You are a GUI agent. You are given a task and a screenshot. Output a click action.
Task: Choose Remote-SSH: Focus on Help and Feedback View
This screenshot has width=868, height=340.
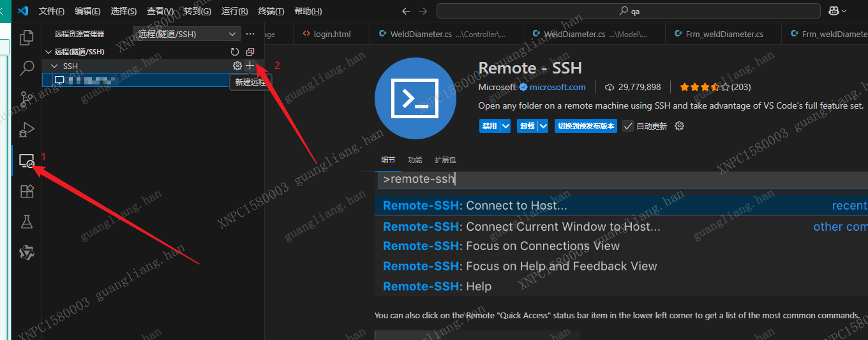pyautogui.click(x=520, y=266)
